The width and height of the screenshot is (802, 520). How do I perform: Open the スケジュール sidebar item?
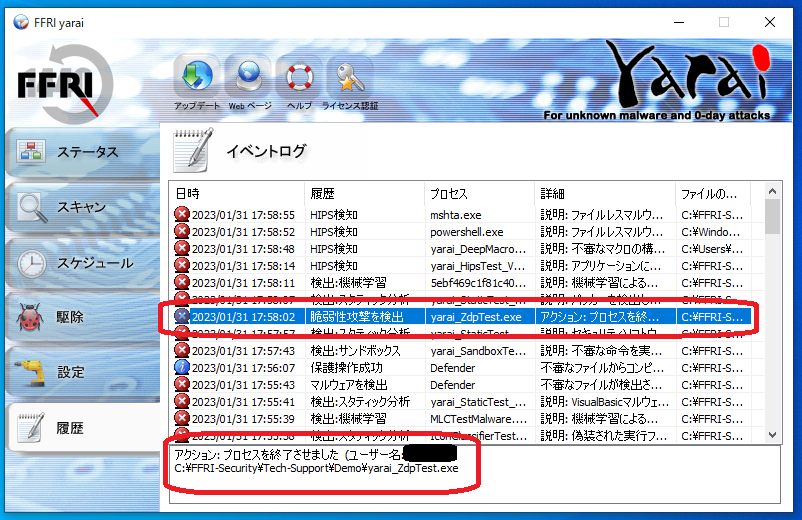coord(83,263)
